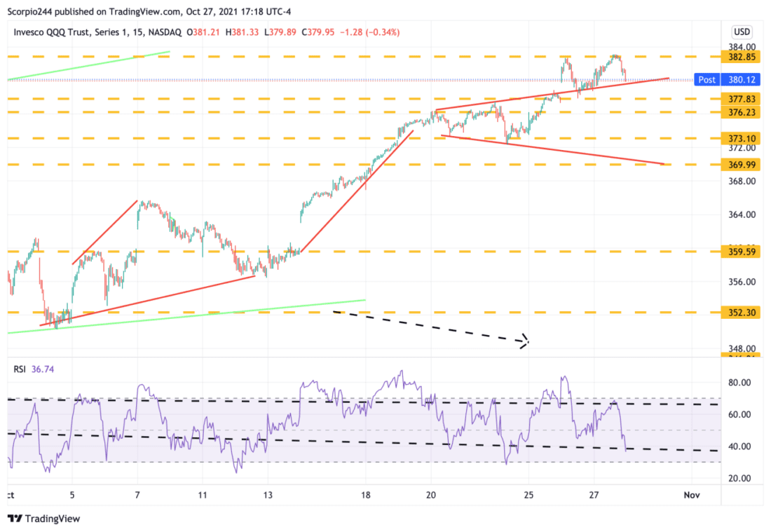Click the 25 date label on time axis
The image size is (771, 532).
(x=528, y=495)
